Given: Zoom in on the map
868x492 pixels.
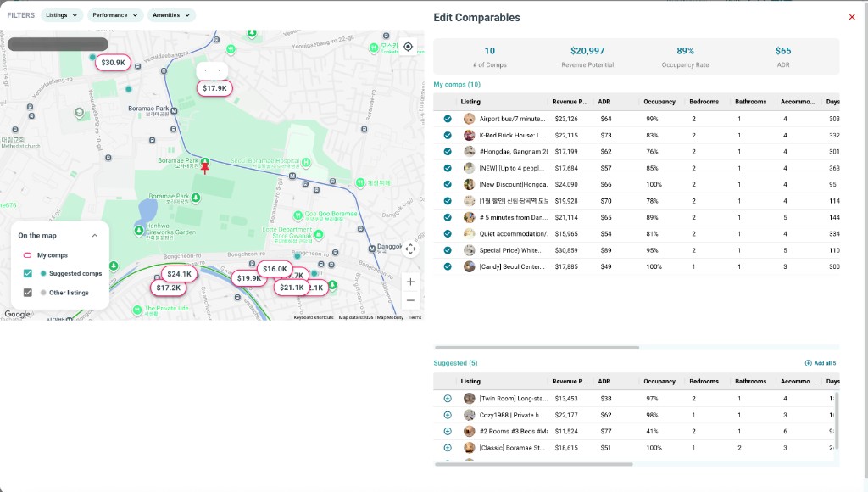Looking at the screenshot, I should click(410, 282).
